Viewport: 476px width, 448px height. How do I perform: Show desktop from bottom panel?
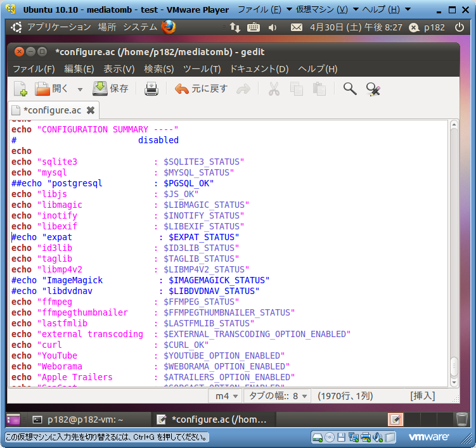(13, 419)
